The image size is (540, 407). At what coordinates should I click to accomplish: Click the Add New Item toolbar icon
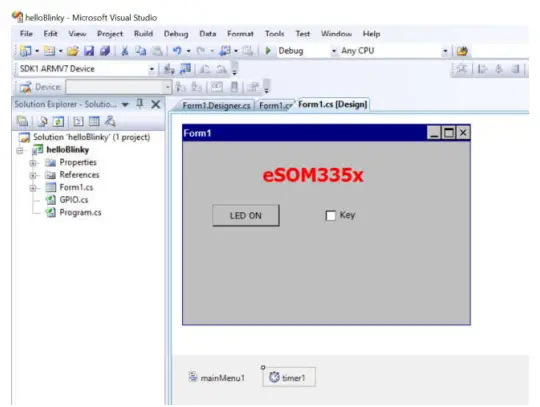(x=49, y=51)
